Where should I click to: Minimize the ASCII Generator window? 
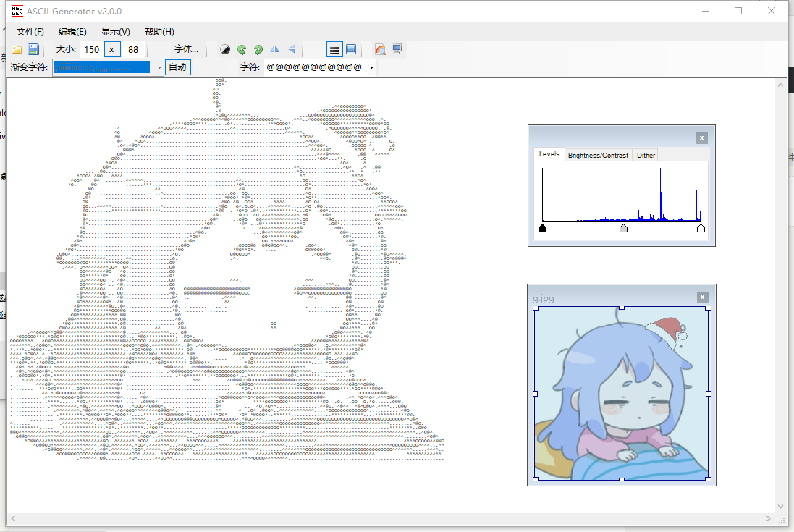706,11
